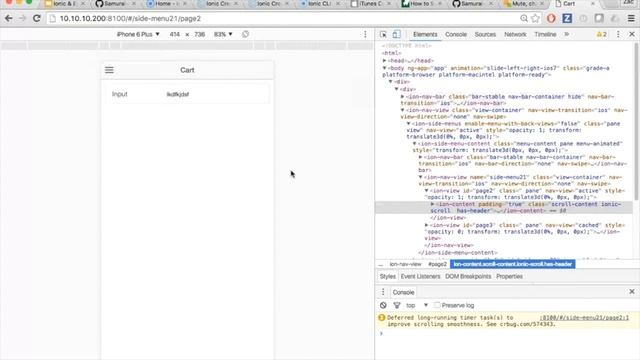Switch to the Console tab in DevTools
Screen dimensions: 640x360
(456, 35)
